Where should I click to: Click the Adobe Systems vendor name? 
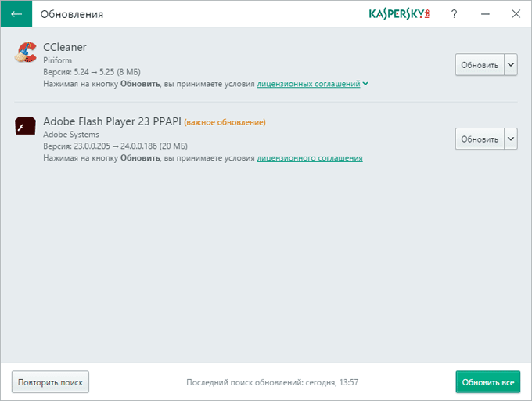[x=71, y=135]
